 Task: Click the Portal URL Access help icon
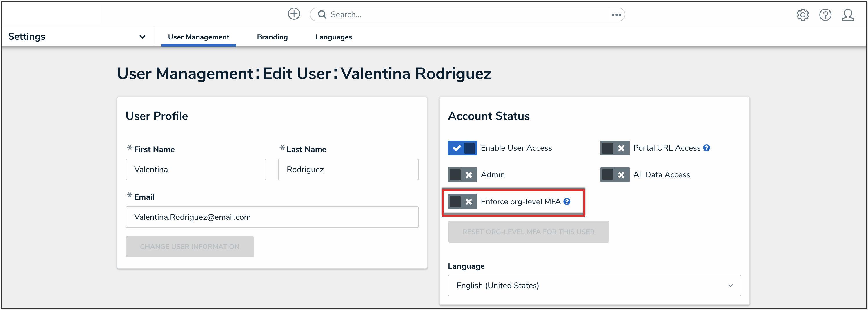[x=707, y=148]
